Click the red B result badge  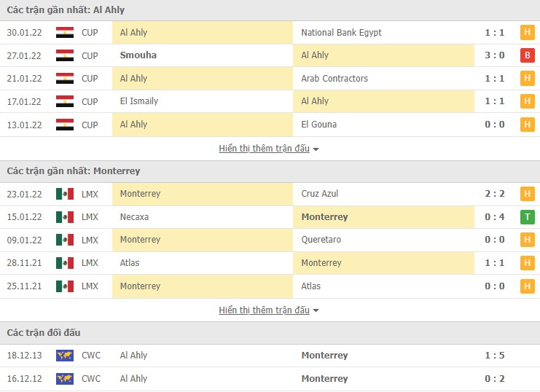pos(527,55)
